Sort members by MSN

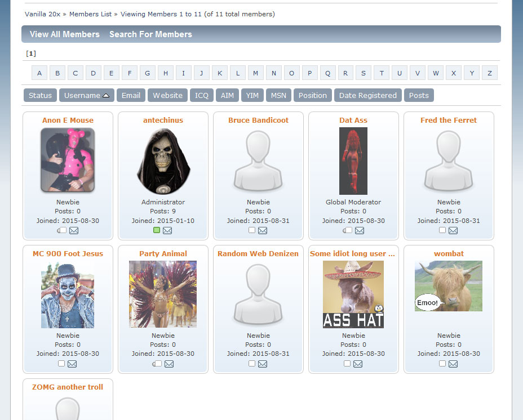pos(278,95)
